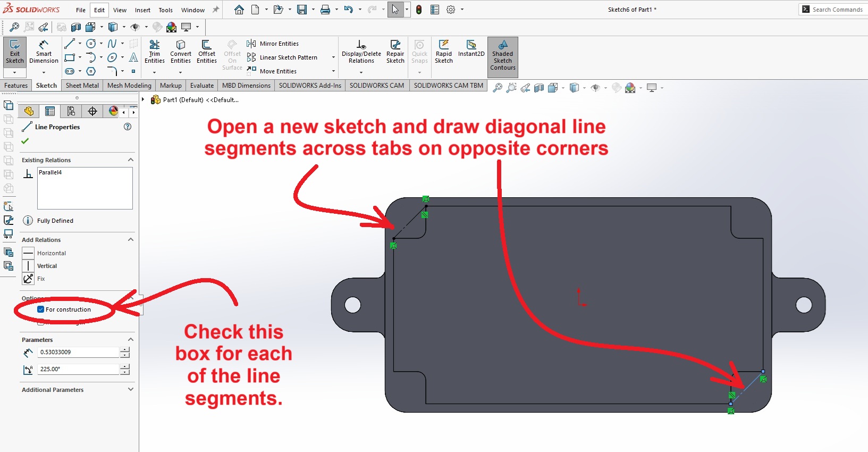
Task: Click the Exit Sketch button
Action: pos(14,52)
